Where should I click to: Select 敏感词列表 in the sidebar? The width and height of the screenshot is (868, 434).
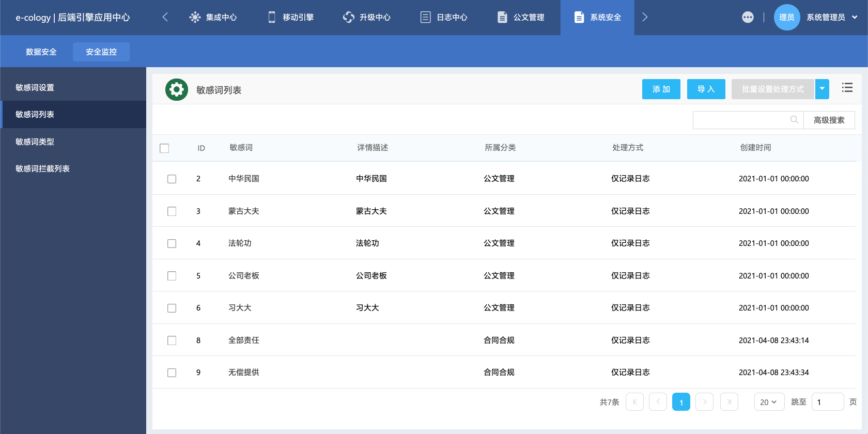coord(73,114)
